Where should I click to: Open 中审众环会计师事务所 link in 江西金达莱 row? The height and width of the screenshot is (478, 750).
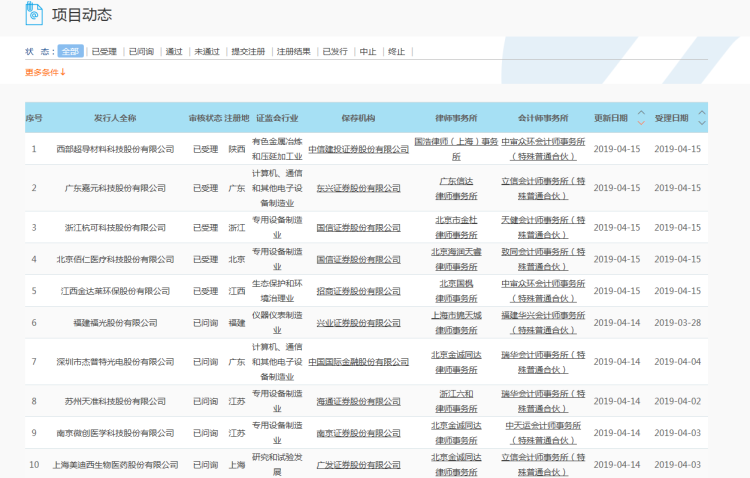tap(543, 291)
